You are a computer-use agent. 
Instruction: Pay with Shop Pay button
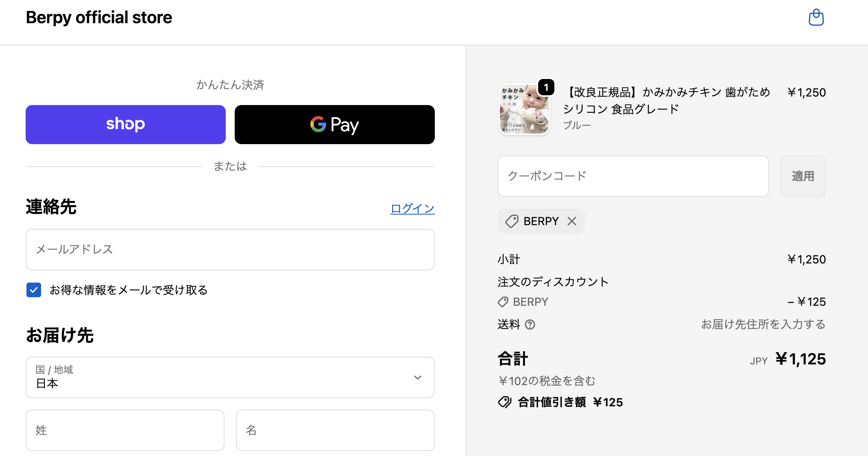[126, 125]
